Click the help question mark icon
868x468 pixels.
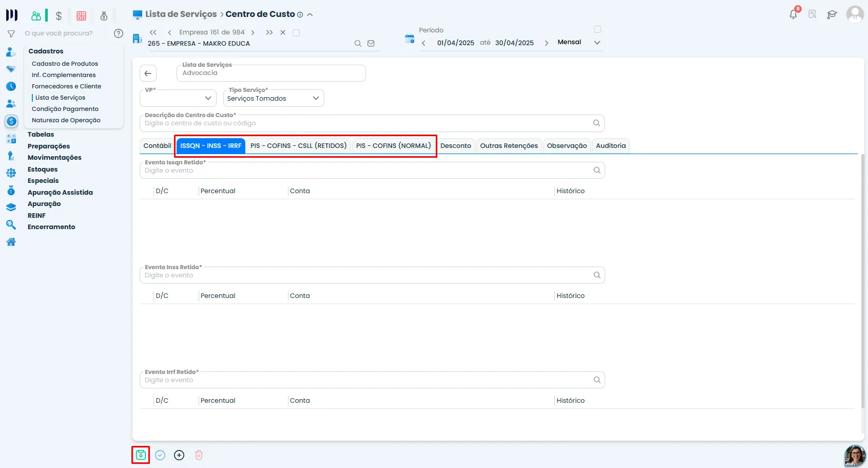click(119, 33)
